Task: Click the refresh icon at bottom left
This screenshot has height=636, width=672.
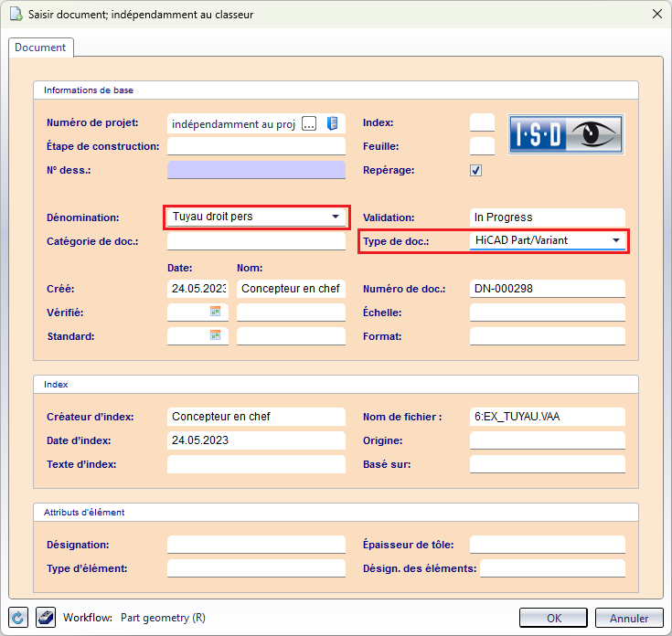Action: coord(18,618)
